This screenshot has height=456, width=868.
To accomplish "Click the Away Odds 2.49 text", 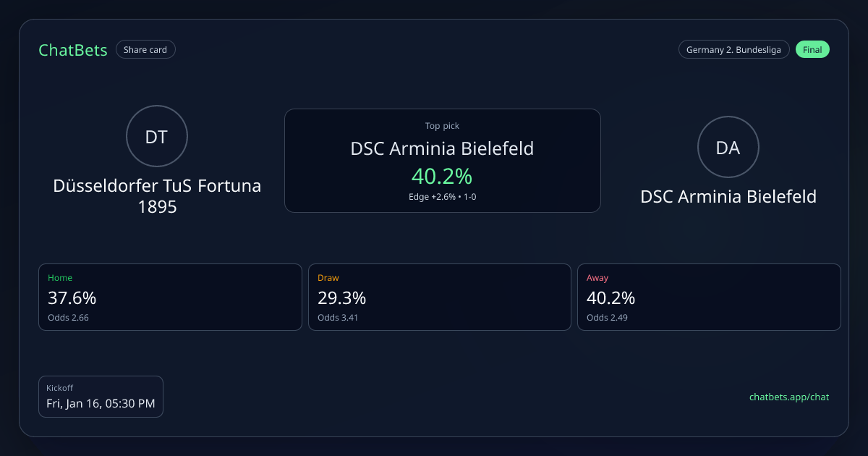I will 607,318.
